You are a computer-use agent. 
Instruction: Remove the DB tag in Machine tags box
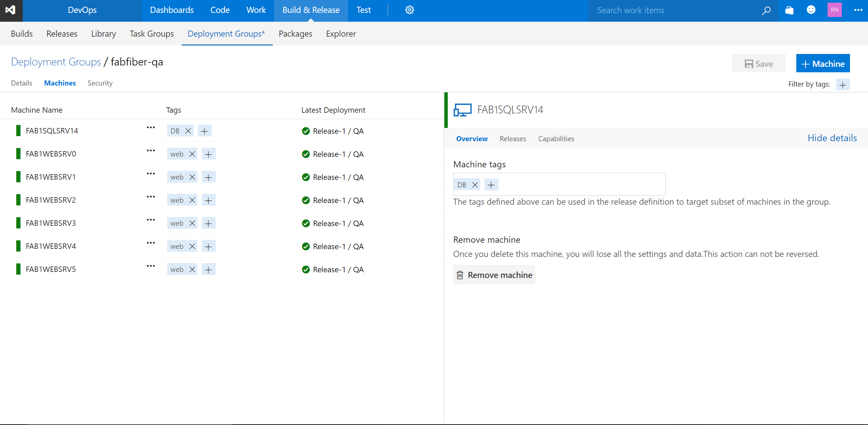click(x=475, y=185)
